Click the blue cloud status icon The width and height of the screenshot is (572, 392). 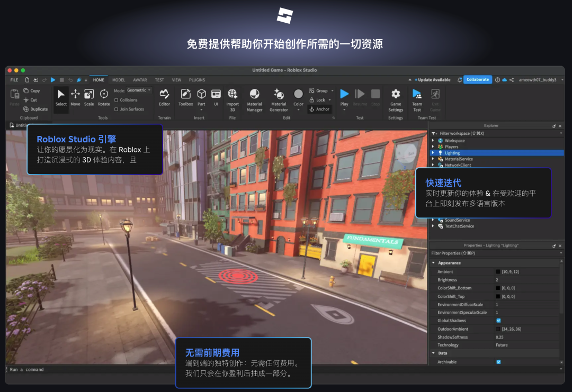pos(505,80)
